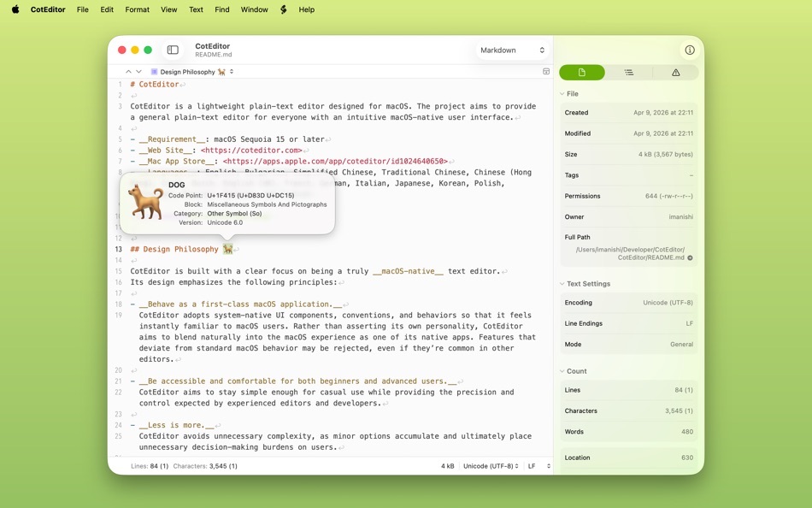Click the Miscellaneous Symbols And Pictographs block value

pos(267,204)
